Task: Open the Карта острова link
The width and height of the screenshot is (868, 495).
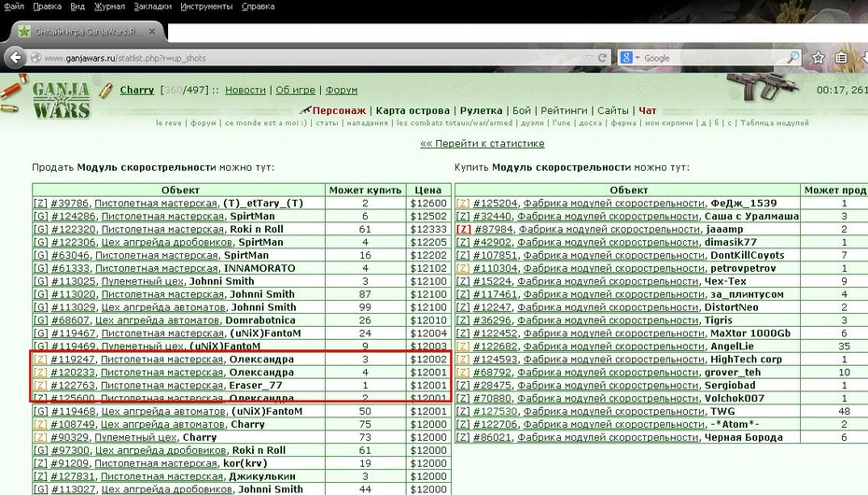Action: [x=413, y=111]
